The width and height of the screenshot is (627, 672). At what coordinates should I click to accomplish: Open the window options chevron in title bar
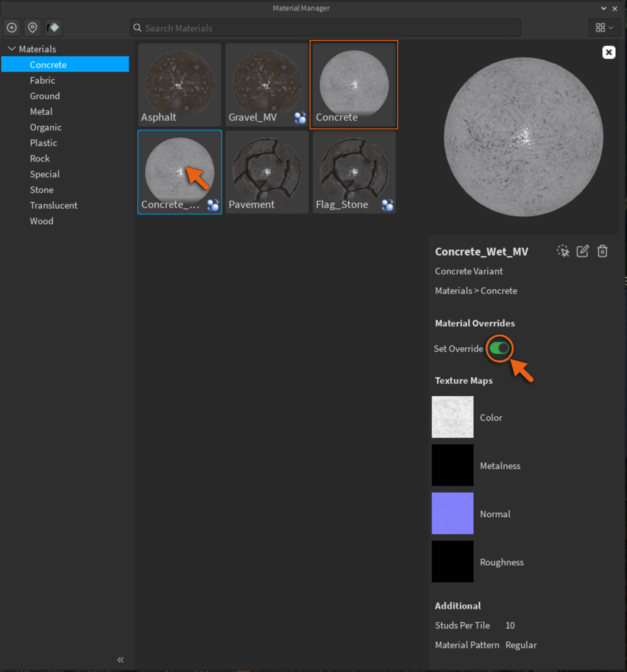coord(604,8)
